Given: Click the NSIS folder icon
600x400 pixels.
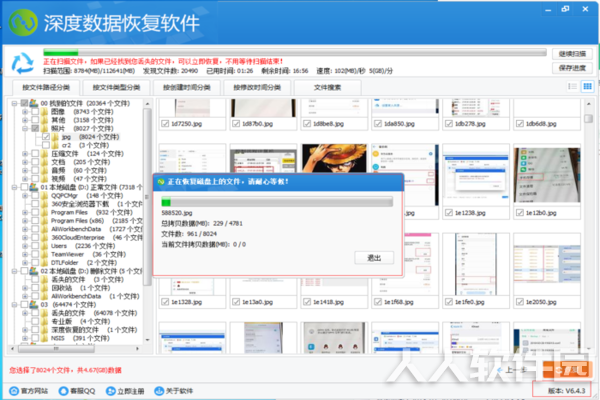Looking at the screenshot, I should point(45,338).
